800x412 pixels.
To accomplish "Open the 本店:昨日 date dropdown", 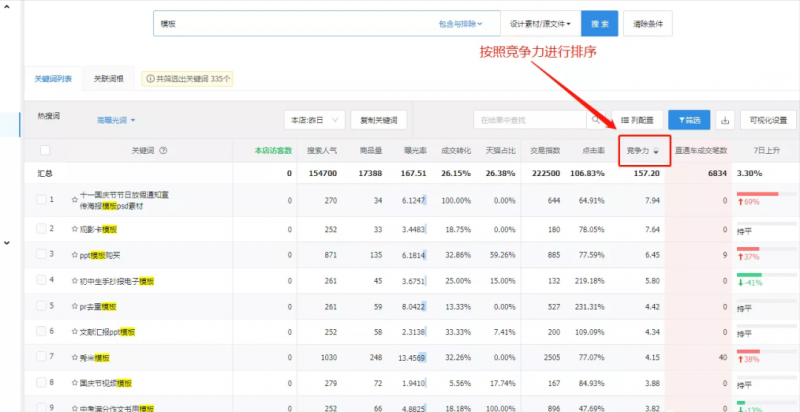I will click(314, 120).
